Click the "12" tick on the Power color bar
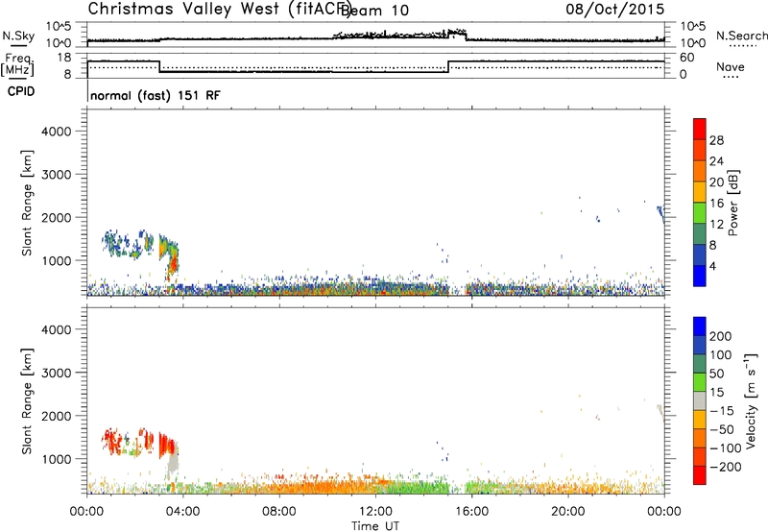 716,225
